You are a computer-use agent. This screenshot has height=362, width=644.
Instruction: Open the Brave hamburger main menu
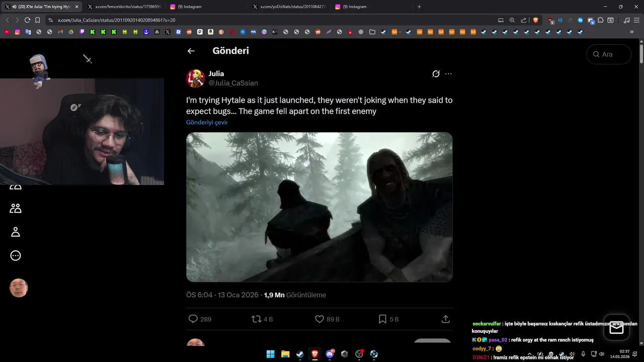[636, 20]
